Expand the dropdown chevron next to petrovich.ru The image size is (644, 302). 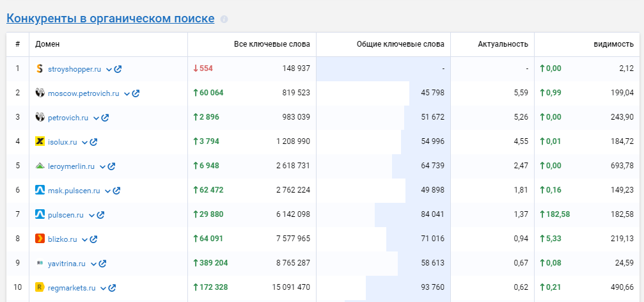(96, 118)
